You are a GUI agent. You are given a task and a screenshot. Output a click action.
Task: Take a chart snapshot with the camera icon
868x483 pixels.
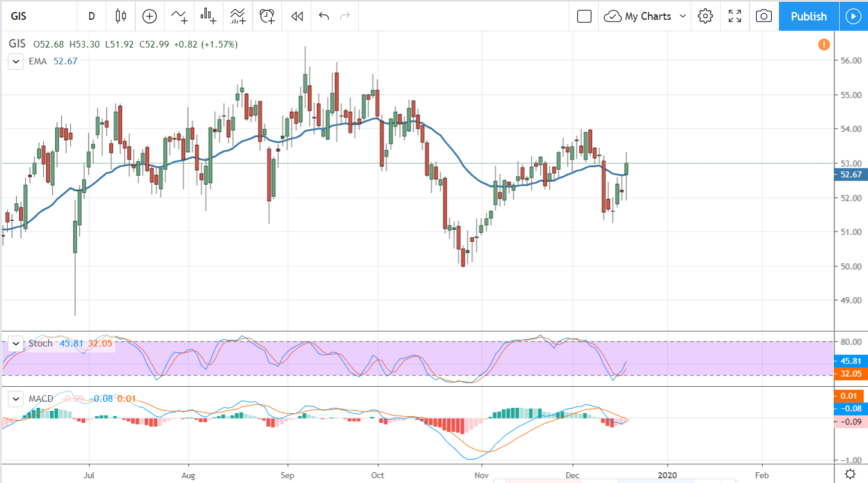pyautogui.click(x=763, y=16)
